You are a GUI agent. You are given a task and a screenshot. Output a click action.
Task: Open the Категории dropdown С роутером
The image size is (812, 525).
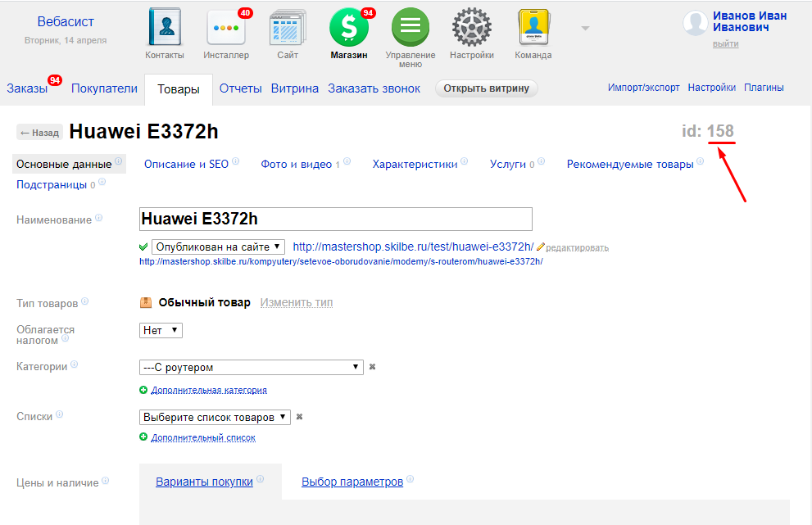tap(252, 368)
